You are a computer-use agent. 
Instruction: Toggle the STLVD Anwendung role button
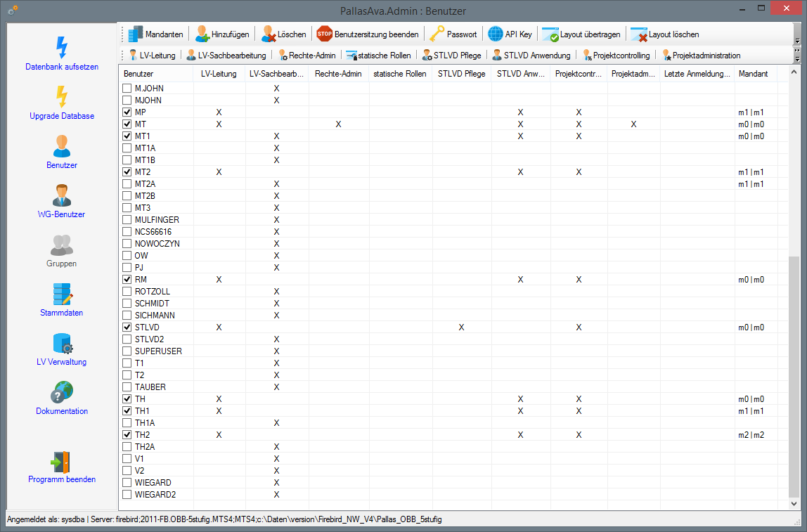531,55
